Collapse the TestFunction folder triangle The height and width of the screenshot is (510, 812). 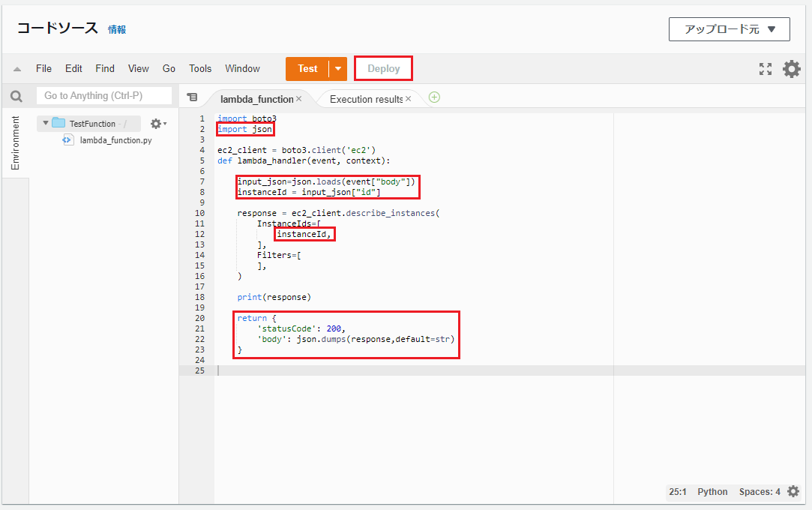[x=46, y=123]
